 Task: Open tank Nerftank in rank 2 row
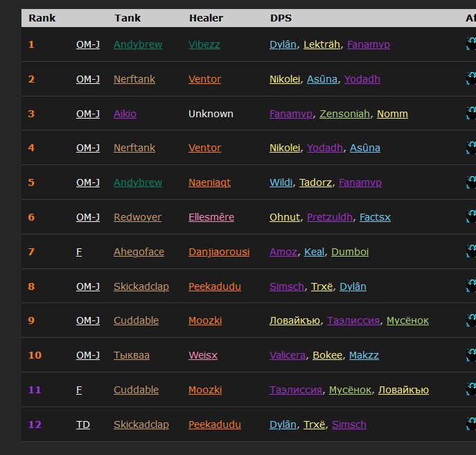pos(134,79)
